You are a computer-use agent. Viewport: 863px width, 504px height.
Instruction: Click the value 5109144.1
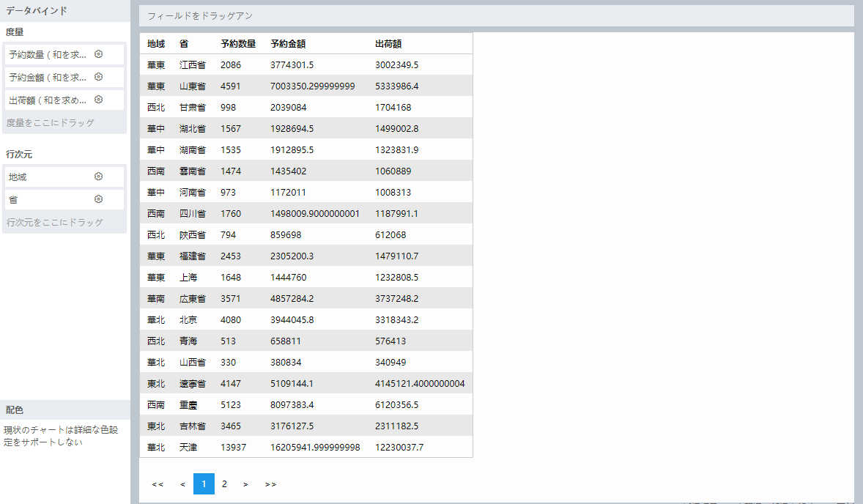[292, 384]
